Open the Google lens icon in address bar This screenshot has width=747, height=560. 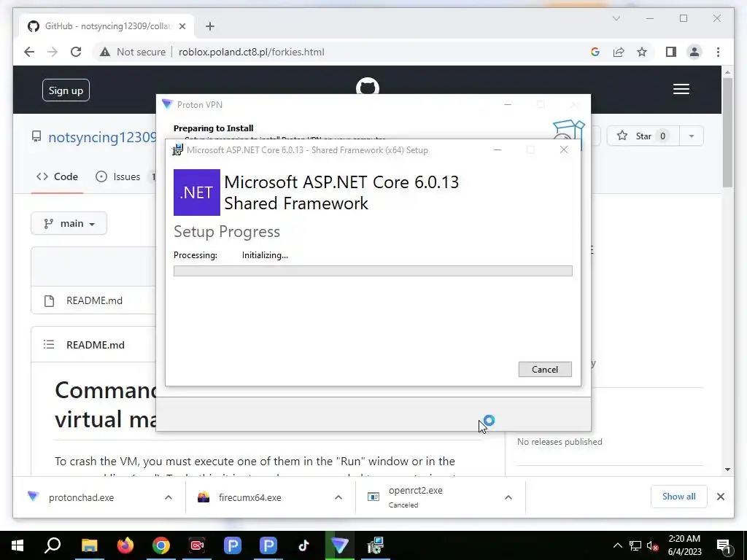click(x=595, y=52)
